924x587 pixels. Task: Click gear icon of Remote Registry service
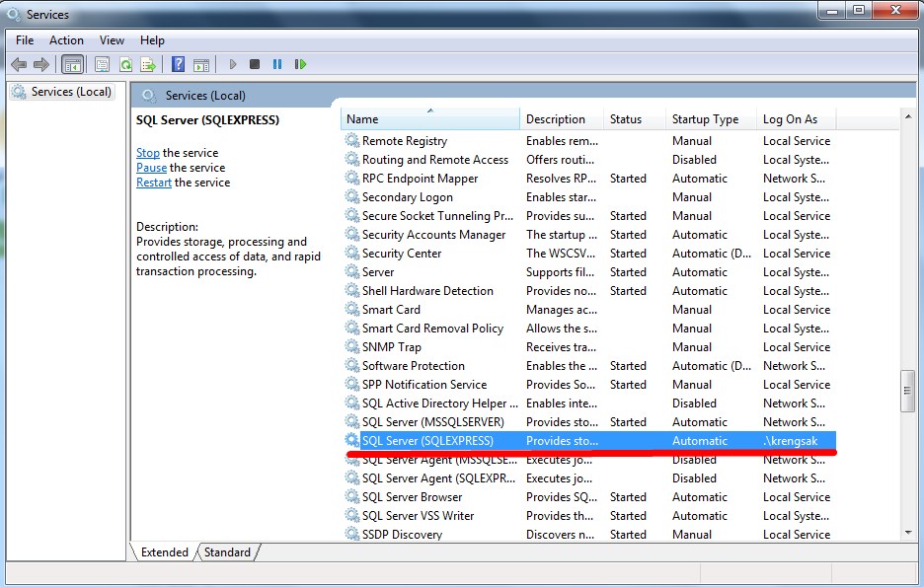(351, 140)
